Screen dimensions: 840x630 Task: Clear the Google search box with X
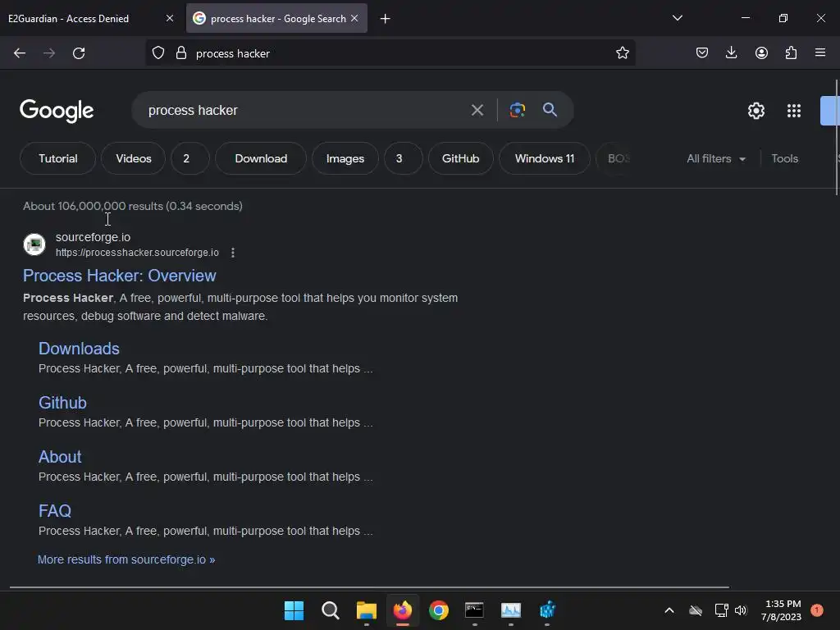(477, 111)
